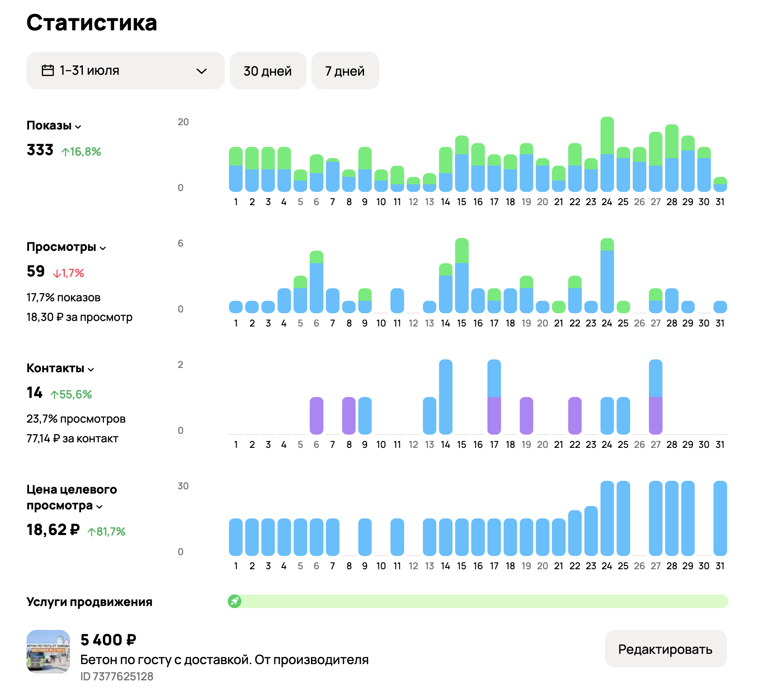Click the 333 Показы total value
Viewport: 763px width, 700px height.
(40, 150)
